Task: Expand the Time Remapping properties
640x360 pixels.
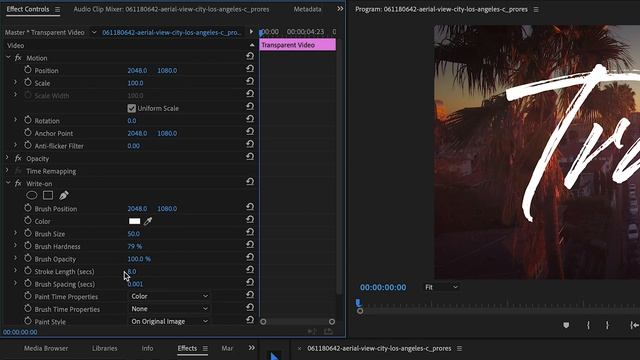Action: [7, 170]
